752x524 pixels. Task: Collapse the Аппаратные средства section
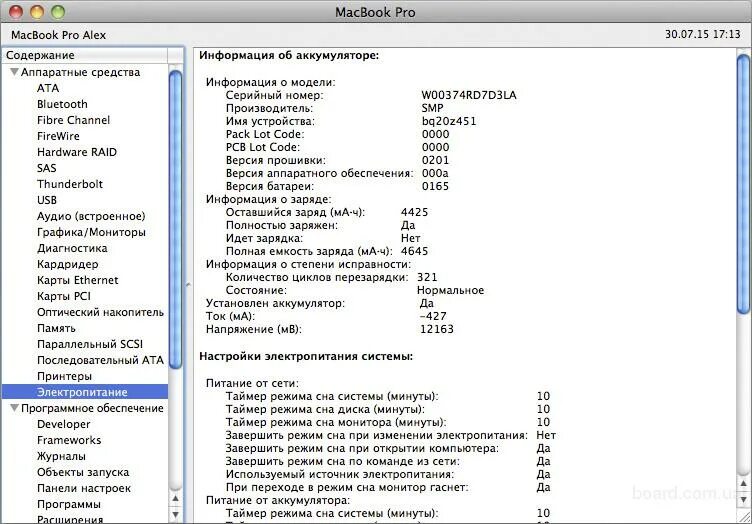click(x=14, y=72)
